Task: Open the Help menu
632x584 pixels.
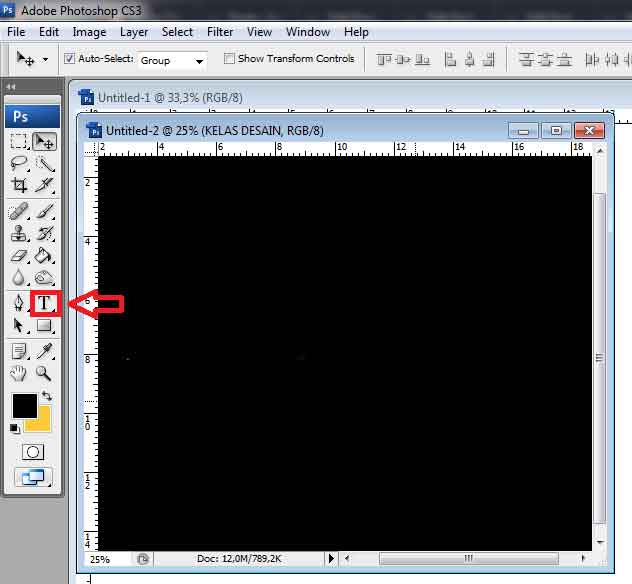Action: [356, 32]
